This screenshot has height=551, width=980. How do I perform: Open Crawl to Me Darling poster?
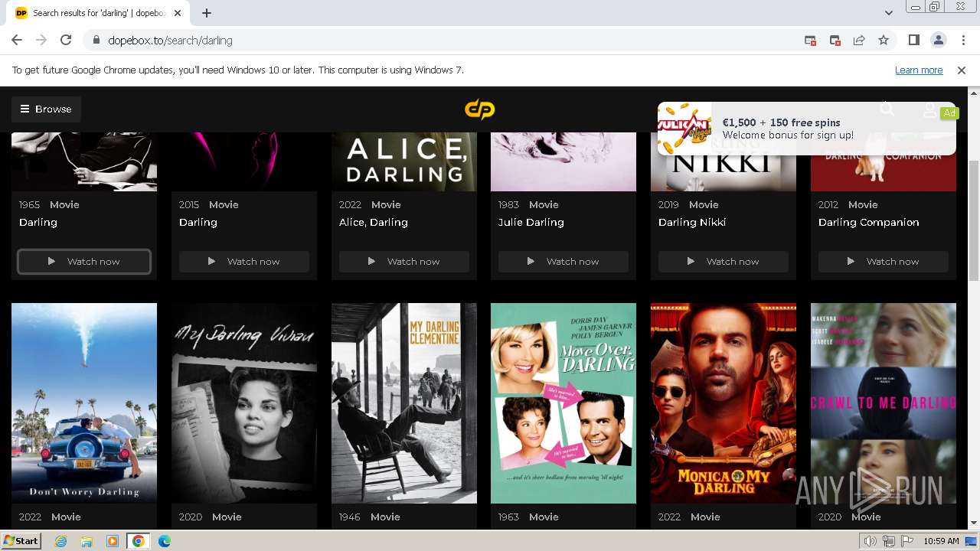point(884,403)
